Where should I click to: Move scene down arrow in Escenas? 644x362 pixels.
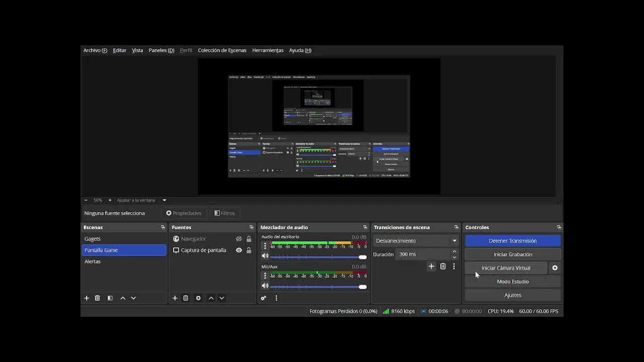pyautogui.click(x=133, y=298)
